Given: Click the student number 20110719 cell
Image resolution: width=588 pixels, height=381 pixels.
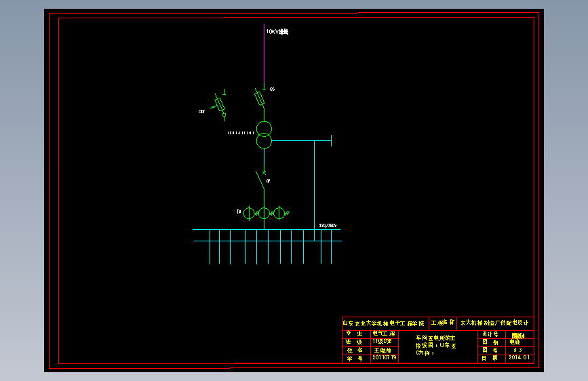Looking at the screenshot, I should click(x=385, y=358).
